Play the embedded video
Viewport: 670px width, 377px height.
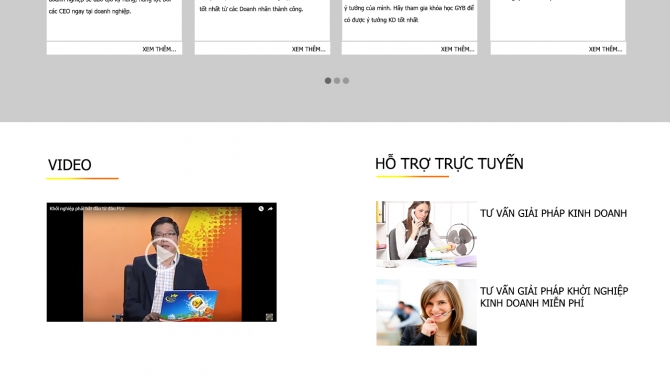(x=162, y=255)
